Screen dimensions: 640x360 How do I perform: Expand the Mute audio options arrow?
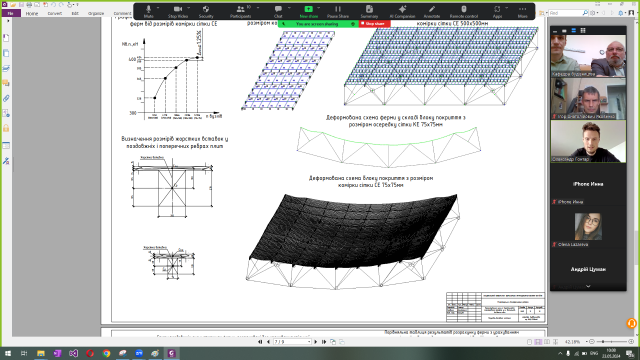click(x=158, y=8)
